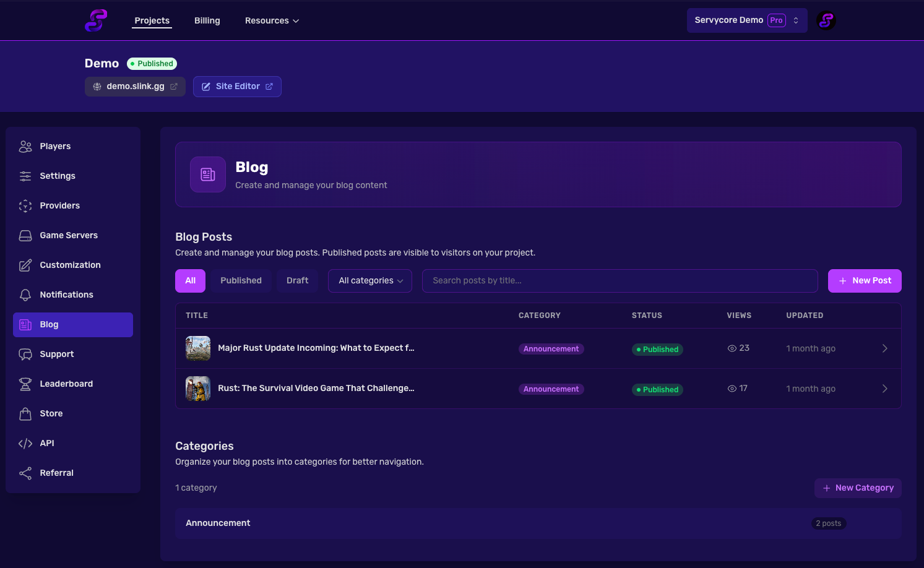The width and height of the screenshot is (924, 568).
Task: Click the Servycore logo in the header
Action: [x=96, y=20]
